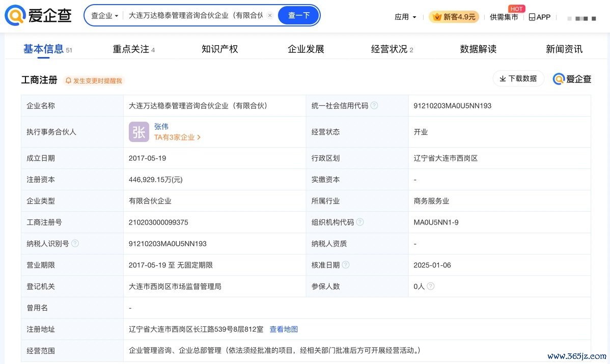The height and width of the screenshot is (364, 610).
Task: Switch to the 基本信息 tab
Action: pos(47,49)
